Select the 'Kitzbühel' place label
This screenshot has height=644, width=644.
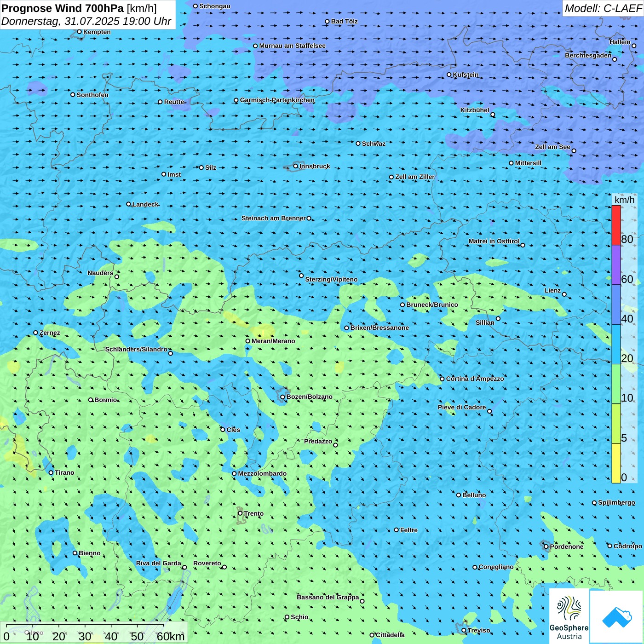tap(475, 110)
